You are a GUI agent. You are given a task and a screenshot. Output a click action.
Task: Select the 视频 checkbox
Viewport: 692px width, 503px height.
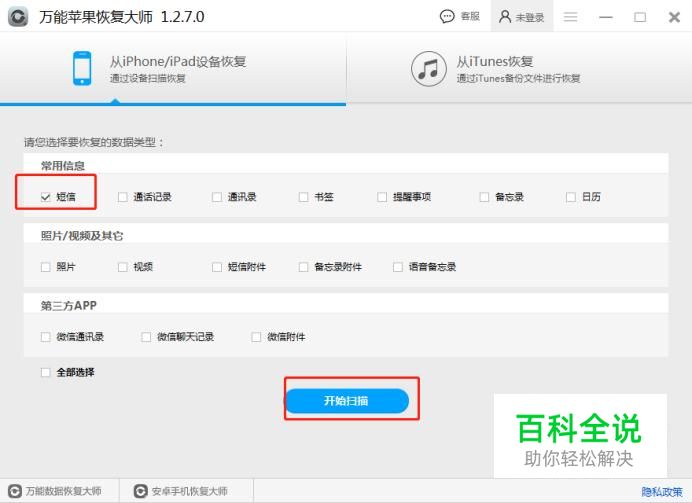[x=123, y=267]
